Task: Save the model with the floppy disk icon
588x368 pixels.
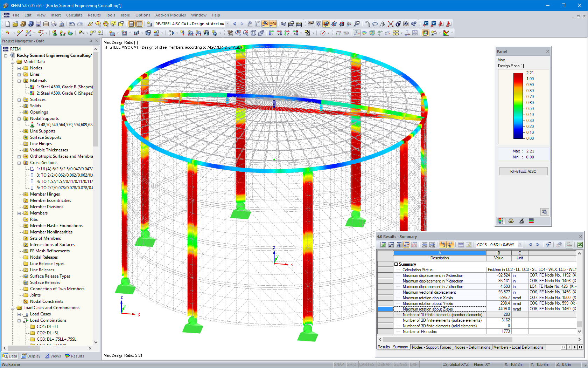Action: (x=38, y=24)
